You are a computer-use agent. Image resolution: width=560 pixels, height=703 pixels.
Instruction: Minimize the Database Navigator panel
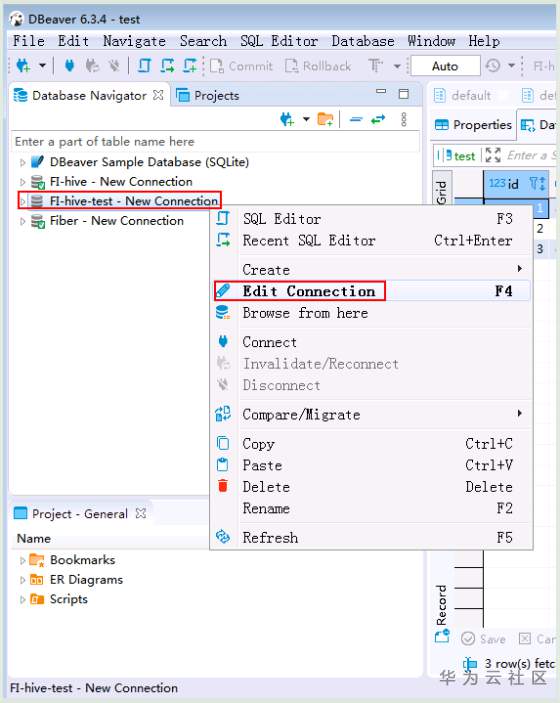pyautogui.click(x=381, y=91)
